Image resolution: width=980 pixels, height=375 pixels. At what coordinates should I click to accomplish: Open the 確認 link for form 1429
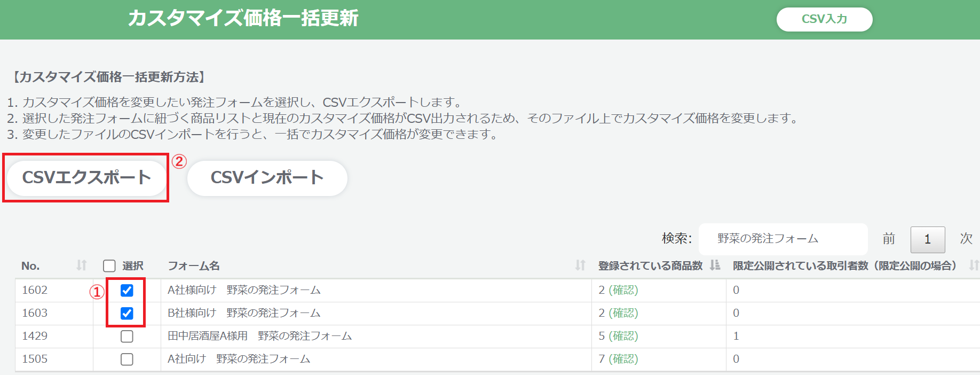[x=623, y=336]
